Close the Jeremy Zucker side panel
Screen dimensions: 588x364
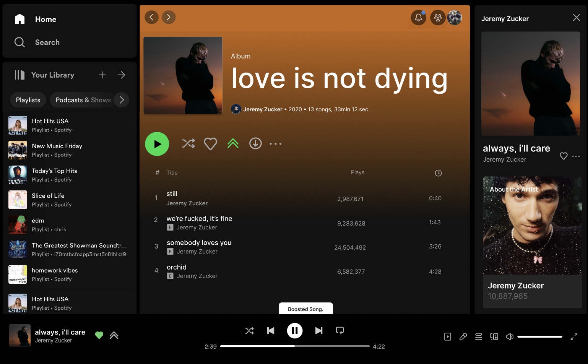576,18
